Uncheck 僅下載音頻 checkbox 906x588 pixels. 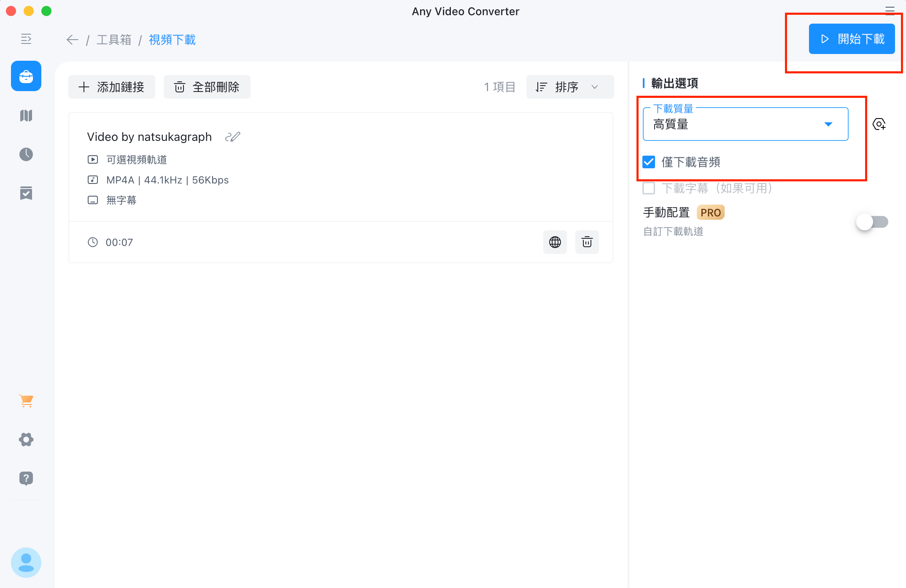pos(649,162)
